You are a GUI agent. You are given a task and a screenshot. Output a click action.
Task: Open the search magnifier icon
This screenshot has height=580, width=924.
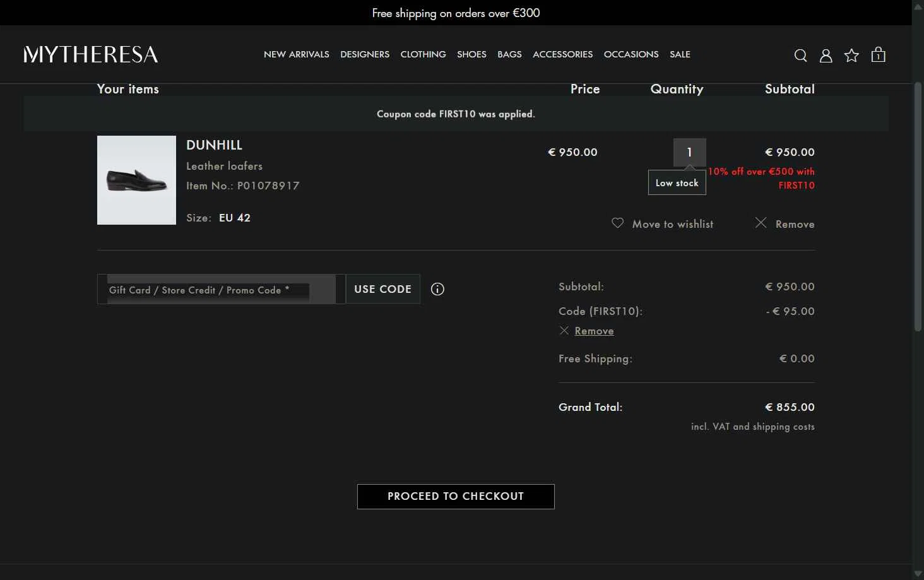coord(800,56)
